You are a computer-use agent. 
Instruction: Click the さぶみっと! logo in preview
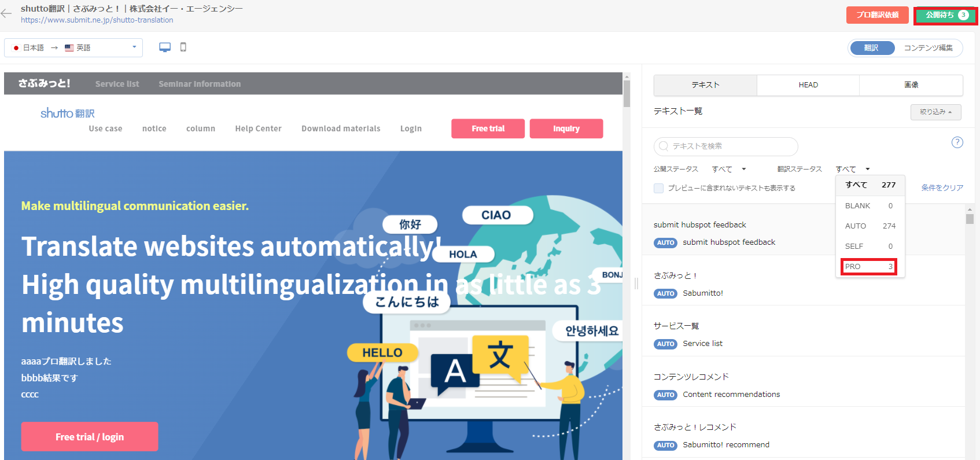[x=44, y=83]
